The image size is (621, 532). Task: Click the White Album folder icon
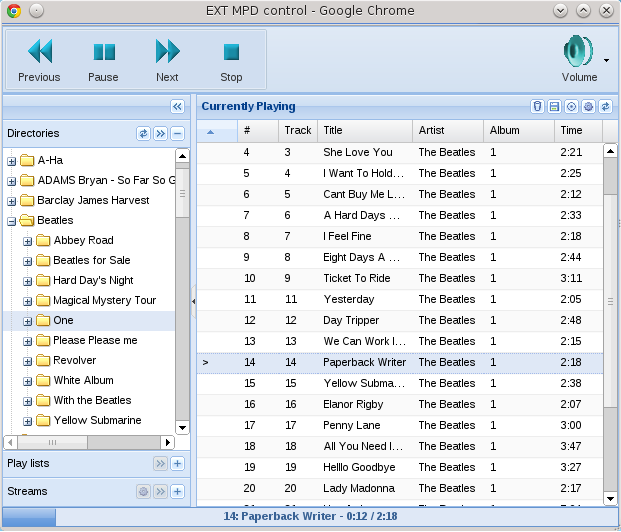tap(43, 380)
